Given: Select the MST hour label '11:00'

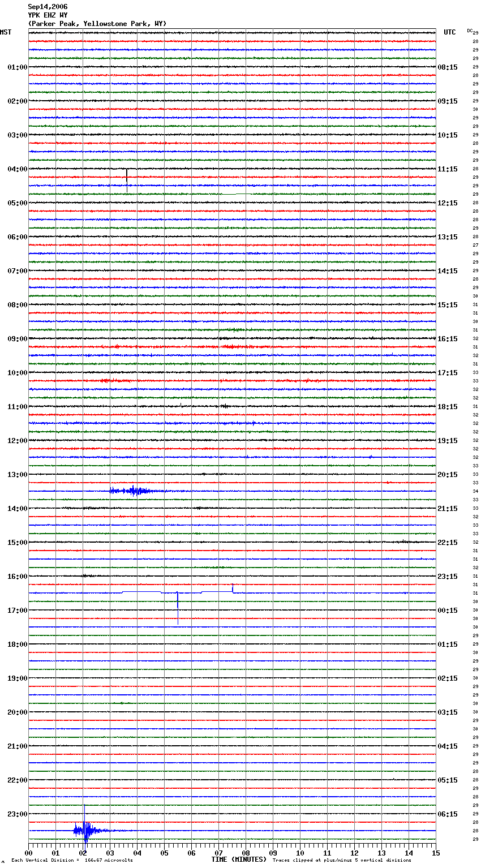Looking at the screenshot, I should pyautogui.click(x=18, y=407).
